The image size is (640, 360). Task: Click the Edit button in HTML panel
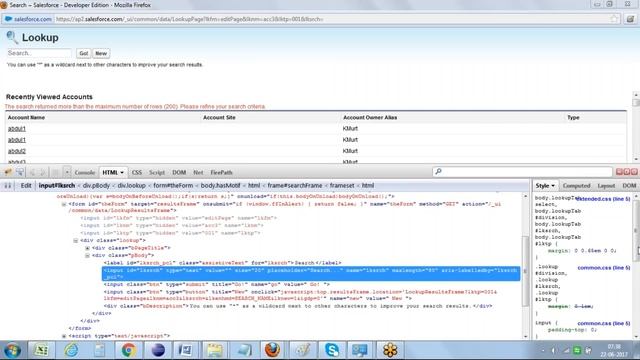tap(26, 186)
